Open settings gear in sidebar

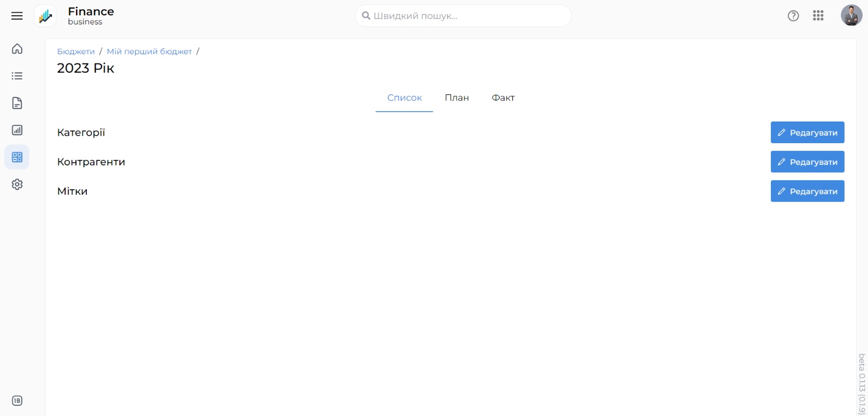[17, 184]
